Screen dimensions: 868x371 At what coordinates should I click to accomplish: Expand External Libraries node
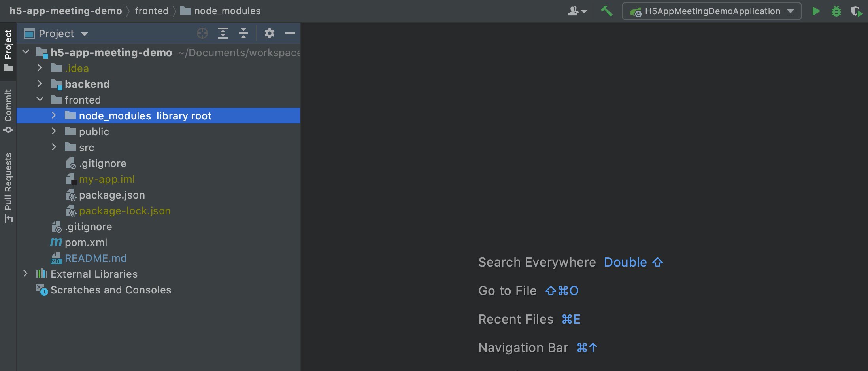25,274
